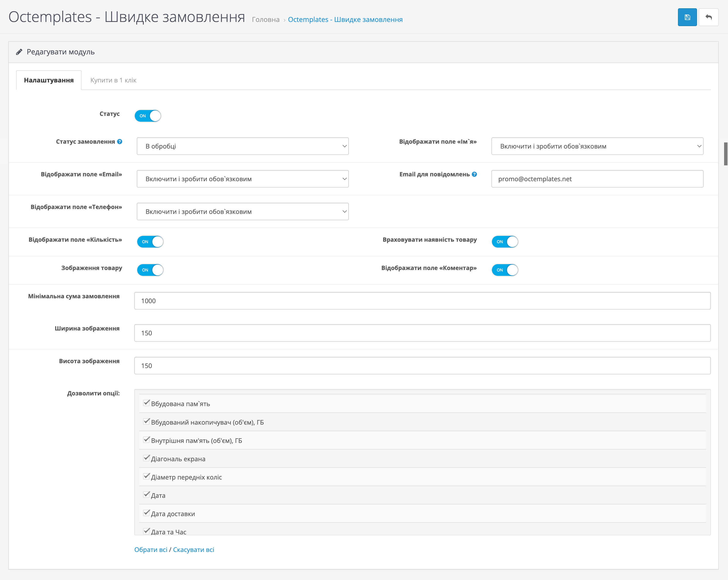The height and width of the screenshot is (580, 728).
Task: Toggle the Статус switch off
Action: coord(148,116)
